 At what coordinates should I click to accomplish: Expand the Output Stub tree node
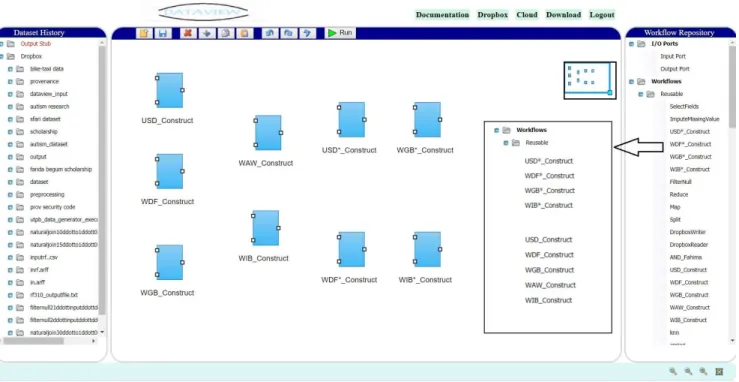pos(1,44)
